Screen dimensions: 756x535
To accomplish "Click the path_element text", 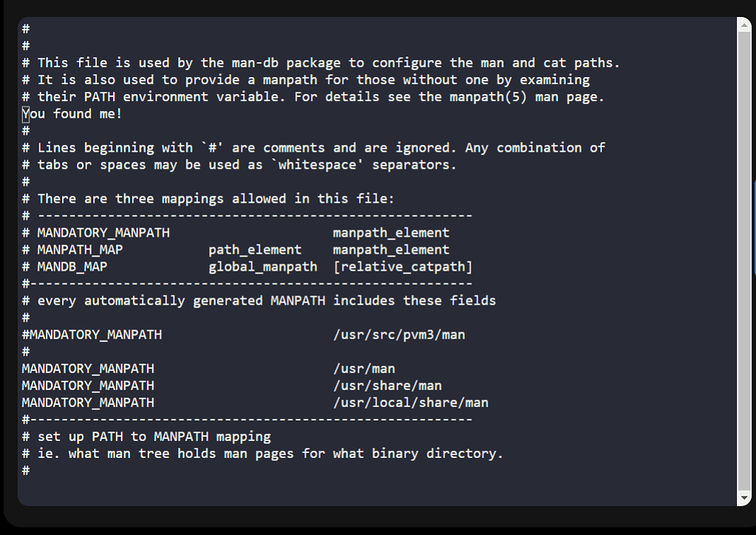I will pos(255,250).
